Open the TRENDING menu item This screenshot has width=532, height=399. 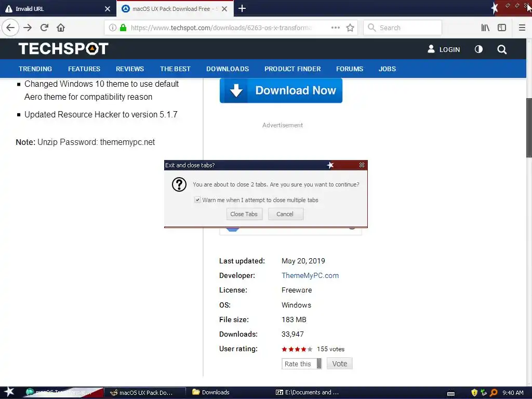(x=35, y=69)
